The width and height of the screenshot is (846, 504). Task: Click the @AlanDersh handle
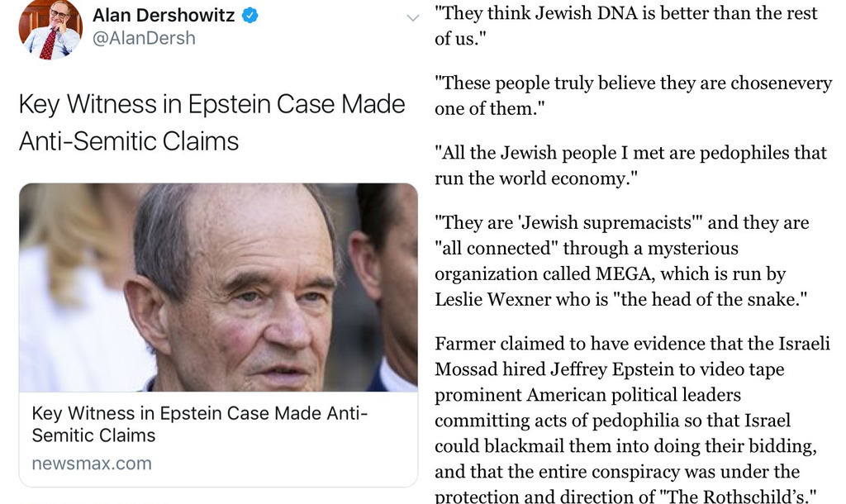[x=144, y=38]
